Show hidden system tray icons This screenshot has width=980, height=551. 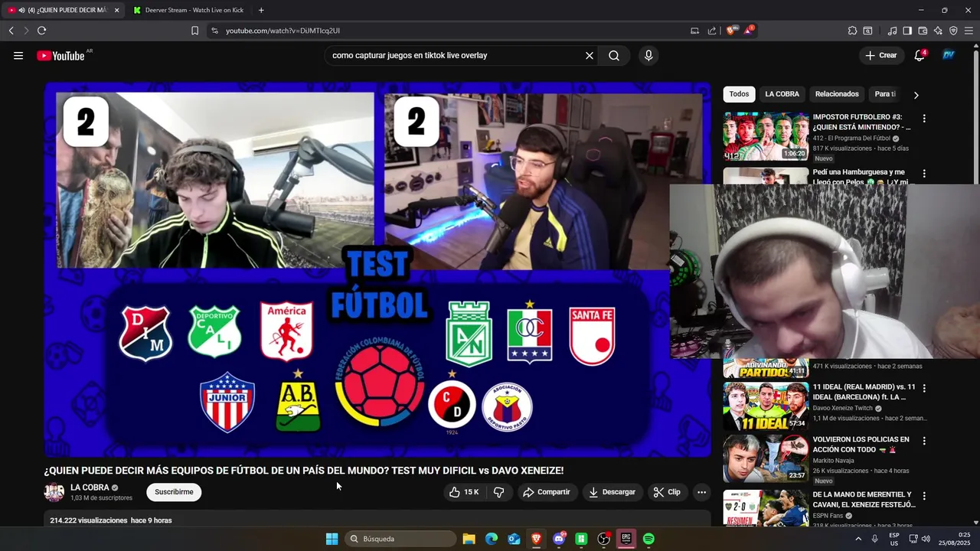tap(858, 539)
